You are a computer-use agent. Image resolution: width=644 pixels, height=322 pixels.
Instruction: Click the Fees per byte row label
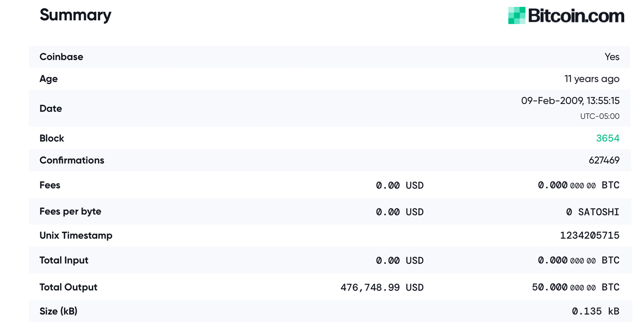pyautogui.click(x=70, y=211)
